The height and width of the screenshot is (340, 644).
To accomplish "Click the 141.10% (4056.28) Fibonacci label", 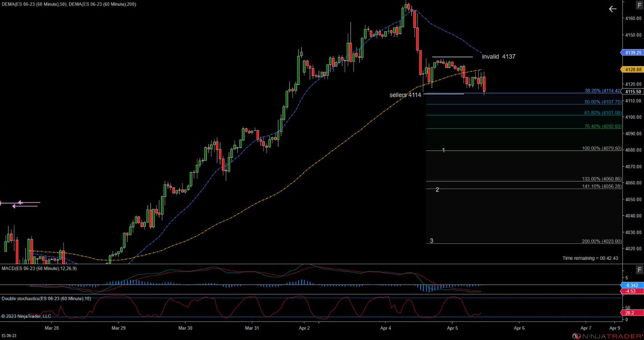I will (x=601, y=186).
